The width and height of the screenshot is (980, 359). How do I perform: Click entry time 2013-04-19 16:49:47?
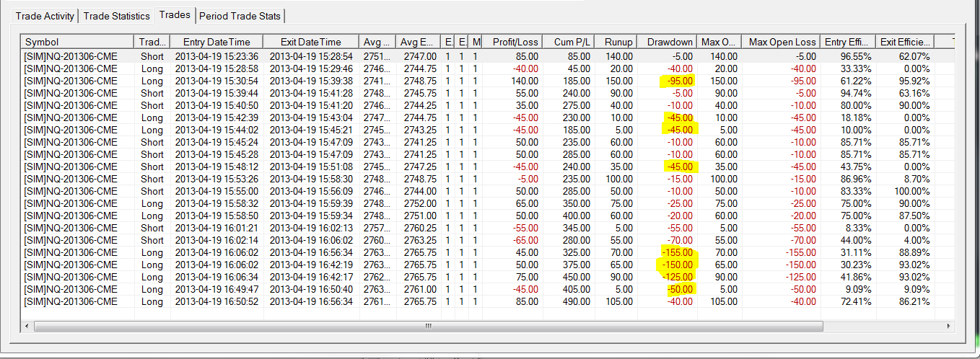(216, 289)
